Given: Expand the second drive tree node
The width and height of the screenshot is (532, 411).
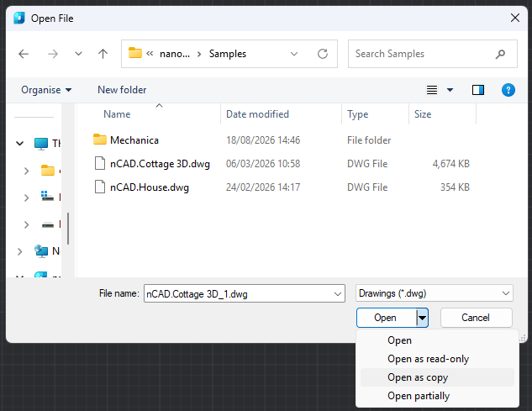Looking at the screenshot, I should [x=26, y=224].
